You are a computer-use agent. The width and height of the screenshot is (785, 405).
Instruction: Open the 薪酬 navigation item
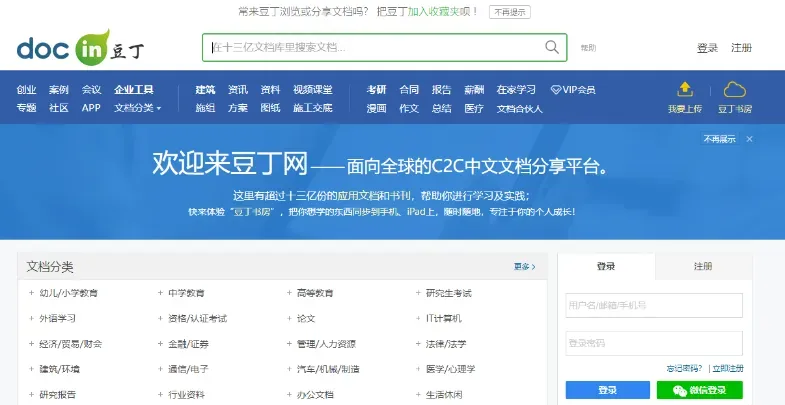pyautogui.click(x=474, y=90)
